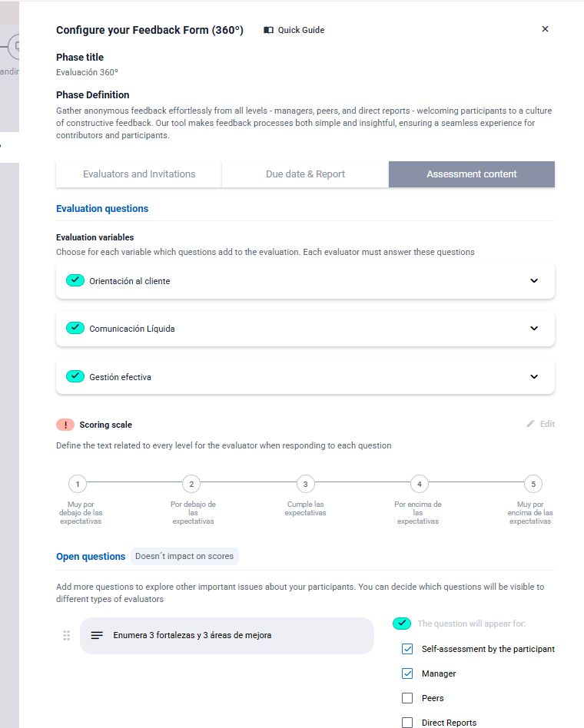Click the Quick Guide book icon
Image resolution: width=584 pixels, height=728 pixels.
point(268,30)
